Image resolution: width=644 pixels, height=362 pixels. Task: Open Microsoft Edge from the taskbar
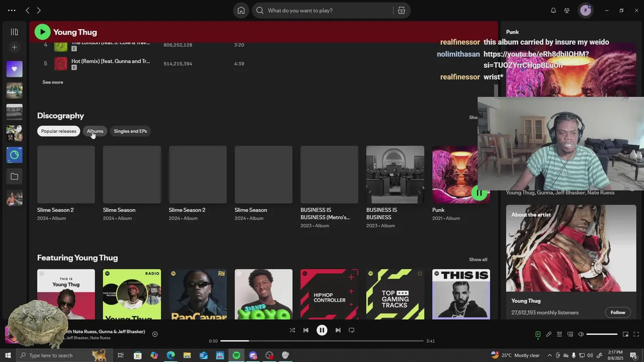tap(171, 355)
